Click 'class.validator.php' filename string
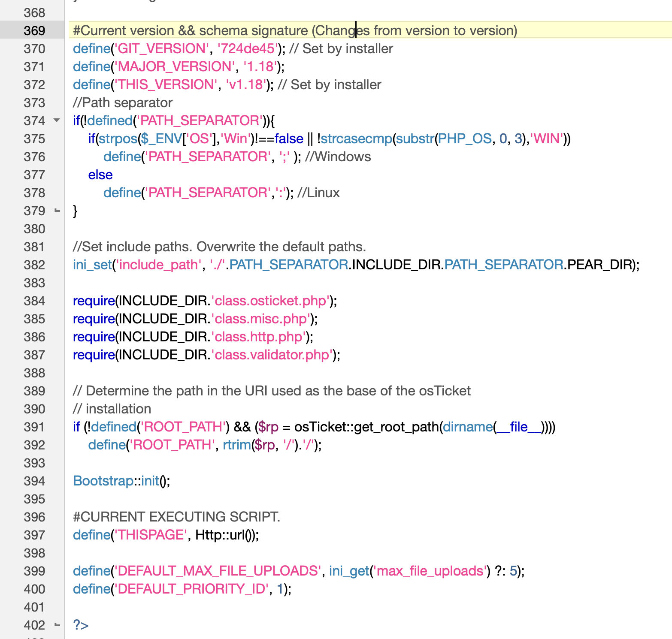 tap(272, 355)
